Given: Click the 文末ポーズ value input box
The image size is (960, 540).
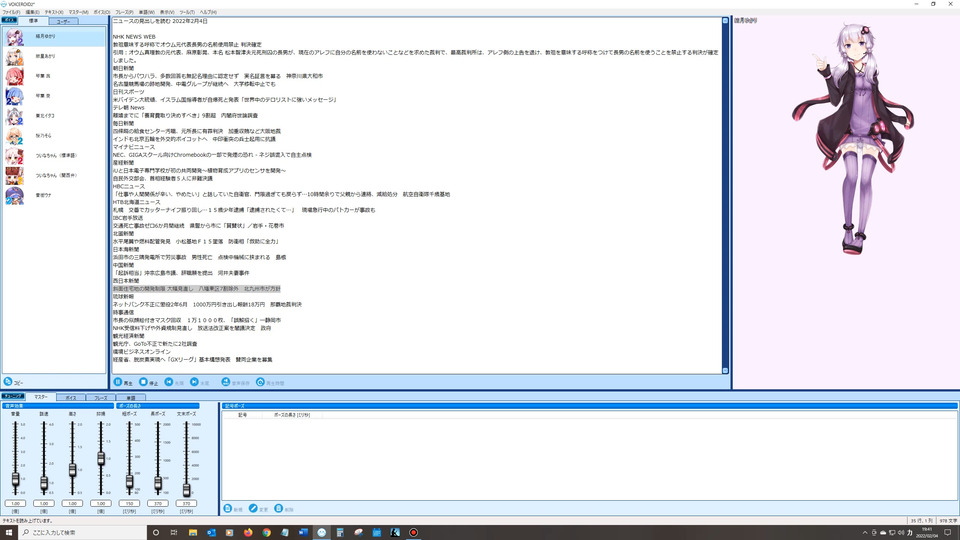Looking at the screenshot, I should (186, 503).
